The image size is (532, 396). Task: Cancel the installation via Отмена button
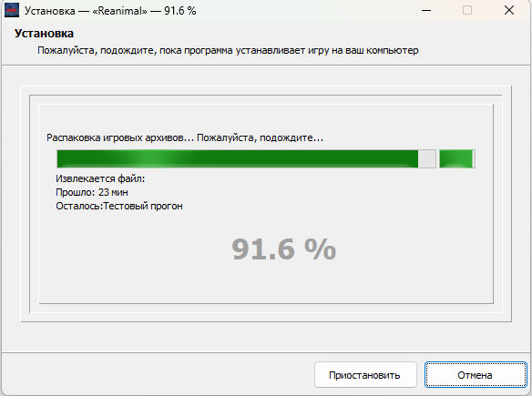tap(476, 375)
